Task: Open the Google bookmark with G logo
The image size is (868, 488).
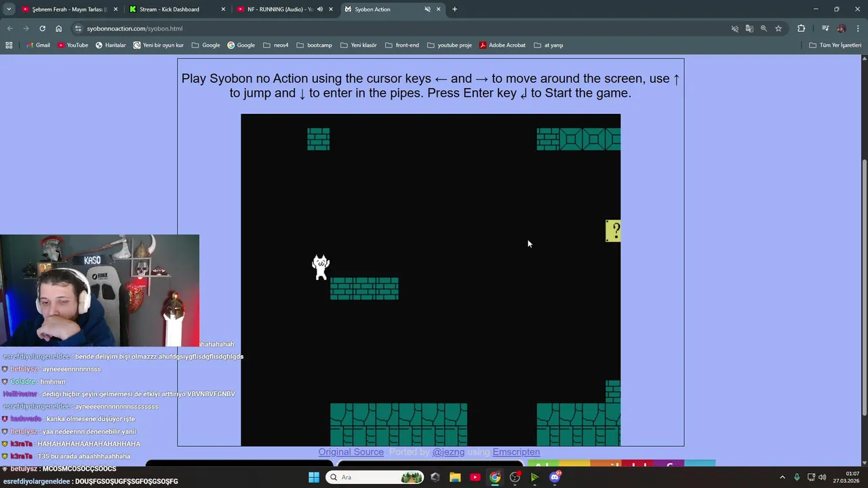Action: pos(241,45)
